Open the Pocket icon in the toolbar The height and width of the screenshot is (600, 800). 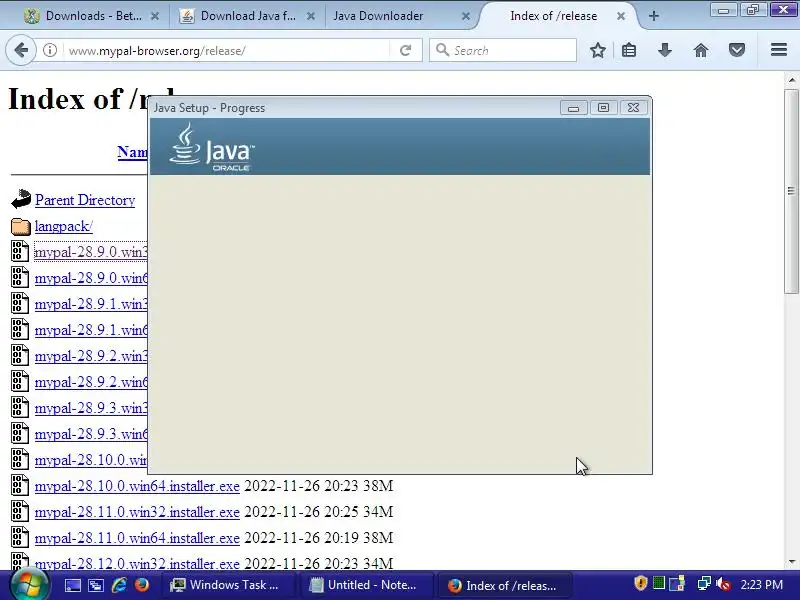pyautogui.click(x=736, y=50)
